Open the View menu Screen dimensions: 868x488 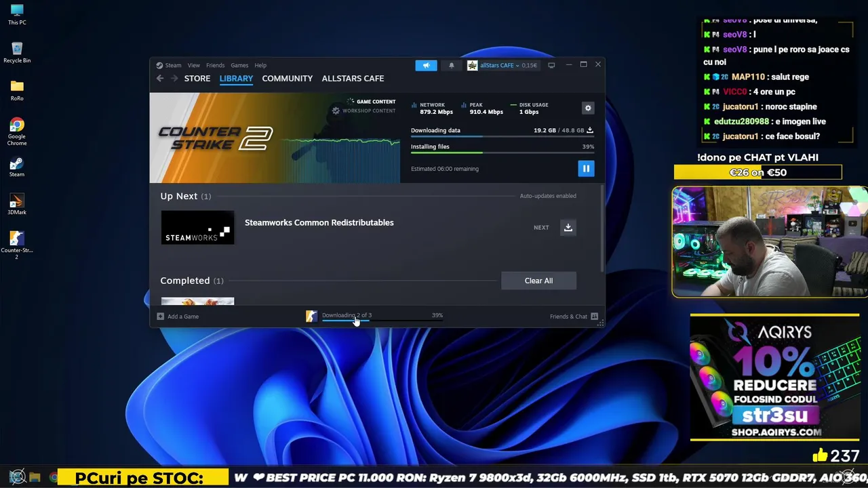tap(194, 65)
